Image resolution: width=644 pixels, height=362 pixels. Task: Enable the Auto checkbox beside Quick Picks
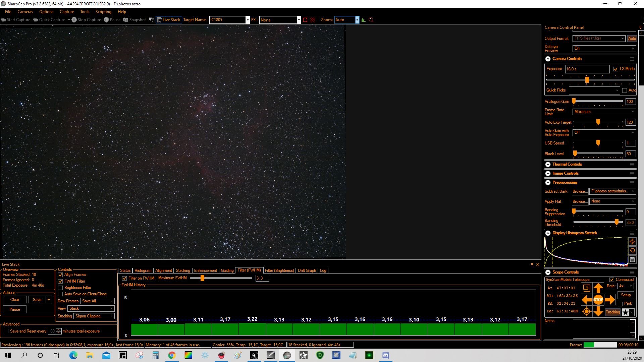click(x=625, y=90)
